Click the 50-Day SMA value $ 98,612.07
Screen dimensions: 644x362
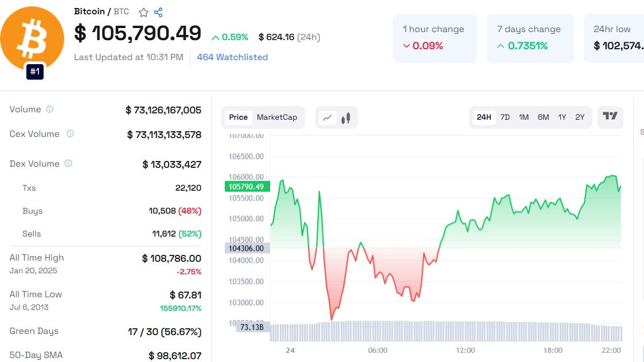(x=175, y=356)
